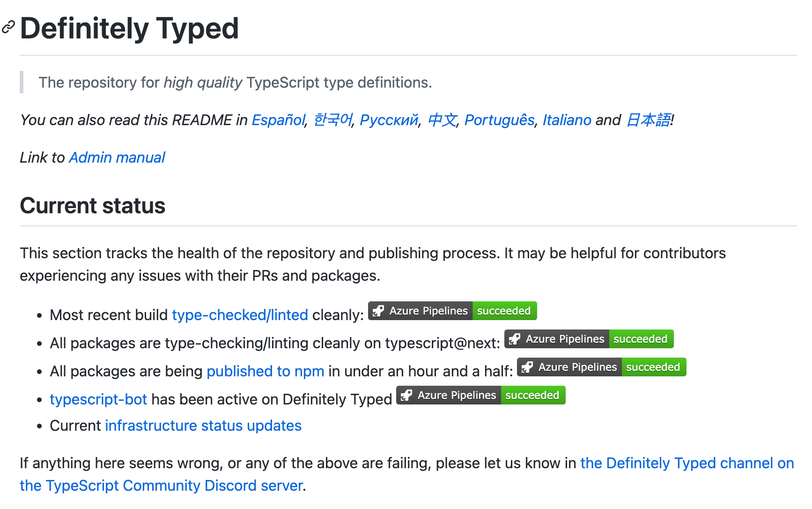Click Azure Pipelines badge for typescript@next status
812x509 pixels.
(x=588, y=339)
